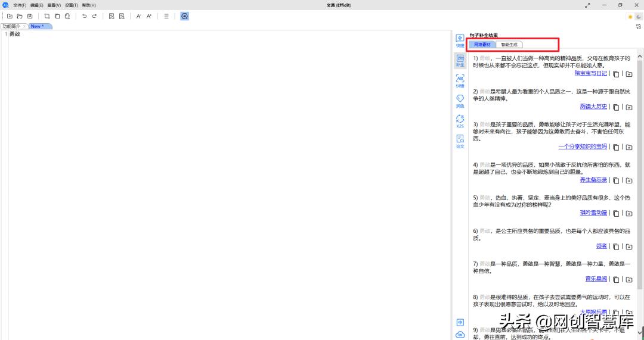Screen dimensions: 644x340
Task: Save result 7 from 音乐星闻 to folder
Action: point(629,280)
